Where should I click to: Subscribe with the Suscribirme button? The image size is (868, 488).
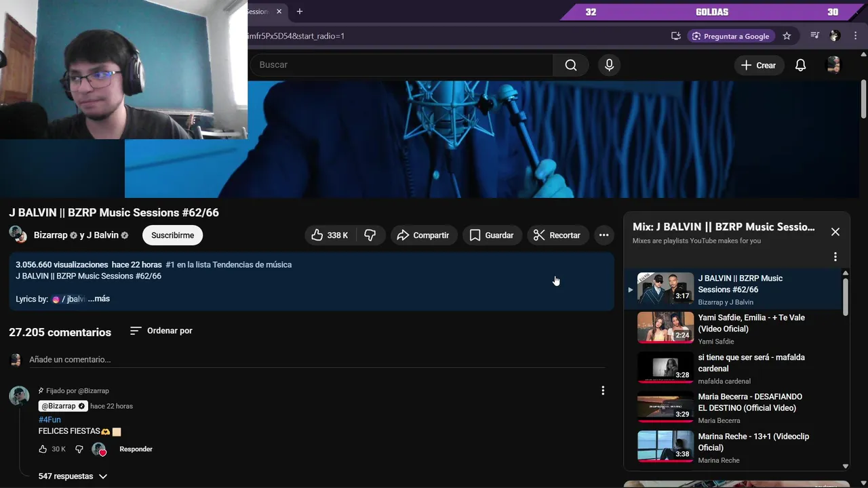172,235
